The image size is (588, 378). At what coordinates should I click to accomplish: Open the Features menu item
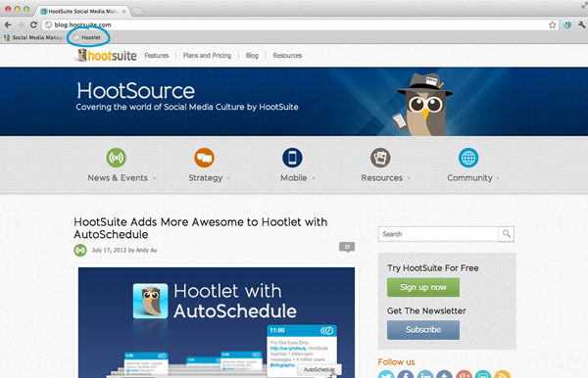[157, 56]
